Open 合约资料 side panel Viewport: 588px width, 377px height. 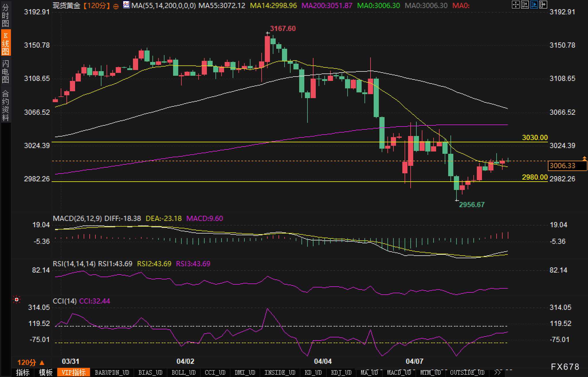tap(5, 105)
